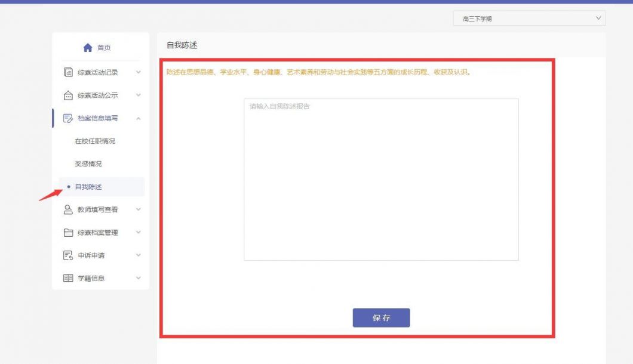The height and width of the screenshot is (364, 633).
Task: Click the form icon for 申诉申请
Action: point(67,255)
